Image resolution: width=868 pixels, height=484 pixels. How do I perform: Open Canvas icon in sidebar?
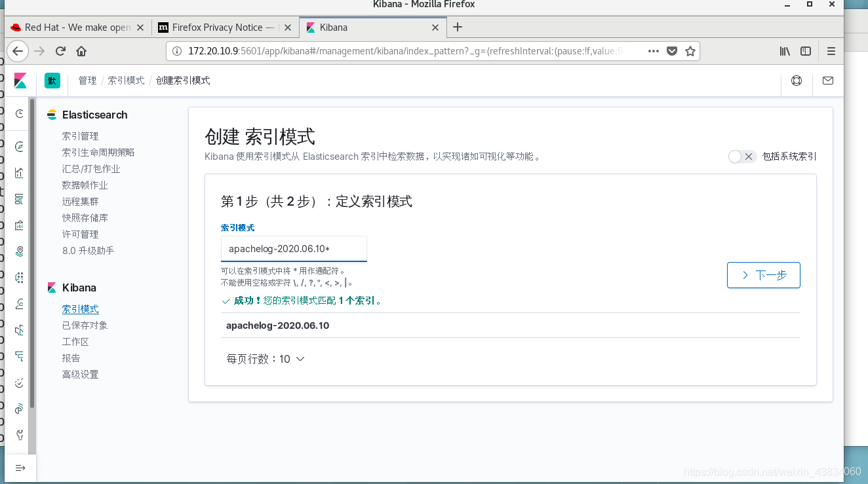click(x=20, y=225)
